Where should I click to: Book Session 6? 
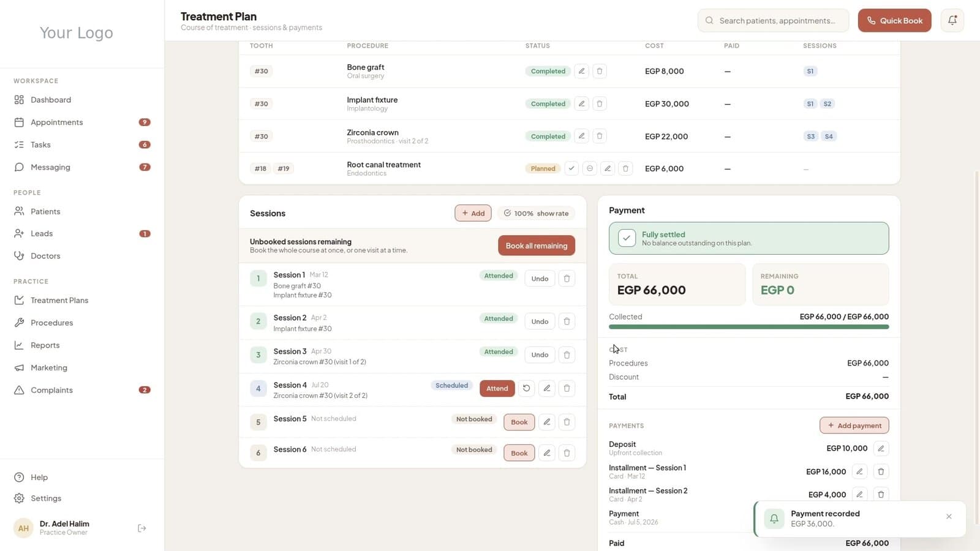coord(519,453)
